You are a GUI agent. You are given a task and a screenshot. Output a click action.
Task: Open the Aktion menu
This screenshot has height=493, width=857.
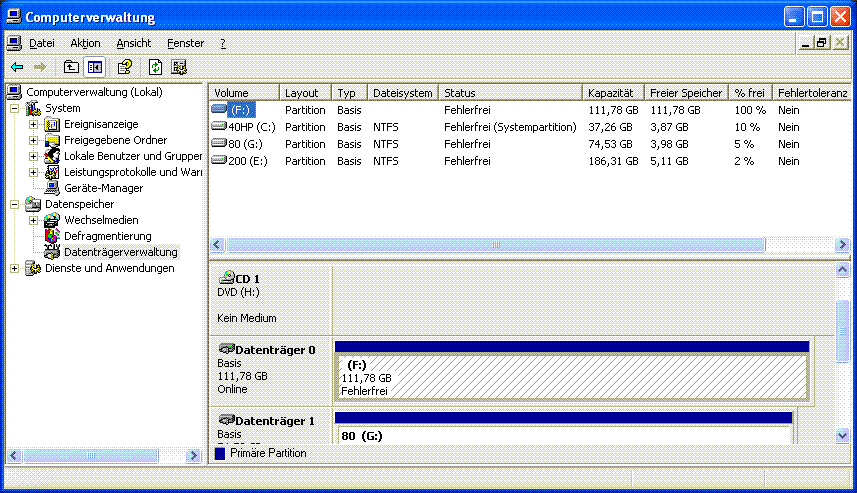[85, 43]
